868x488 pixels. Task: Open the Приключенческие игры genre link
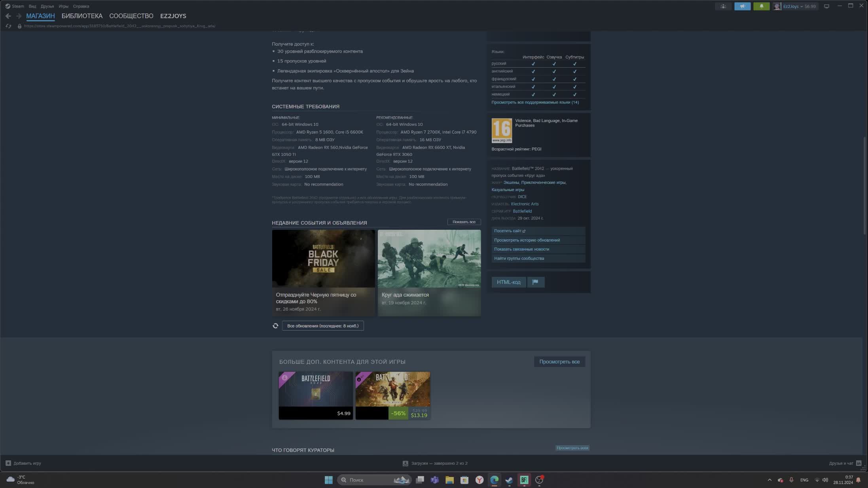pyautogui.click(x=543, y=183)
